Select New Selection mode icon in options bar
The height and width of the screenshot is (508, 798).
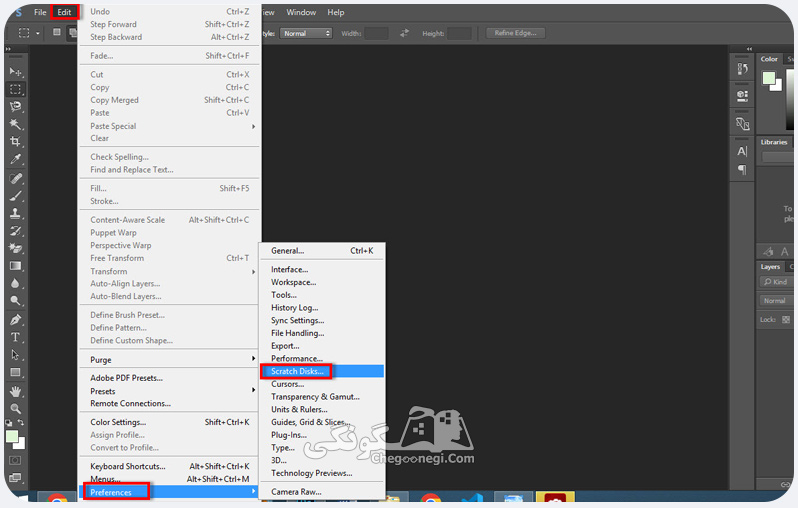(x=56, y=32)
